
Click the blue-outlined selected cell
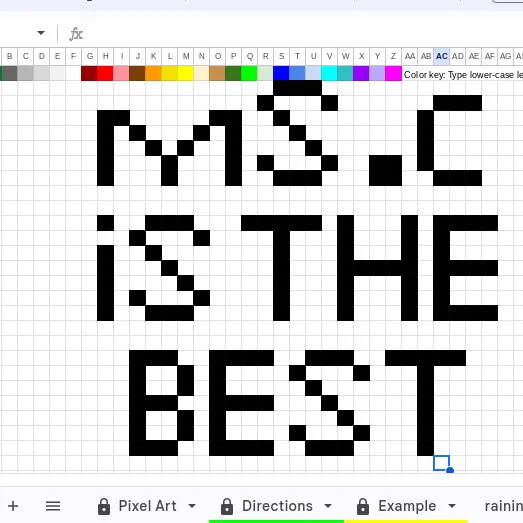pyautogui.click(x=441, y=463)
